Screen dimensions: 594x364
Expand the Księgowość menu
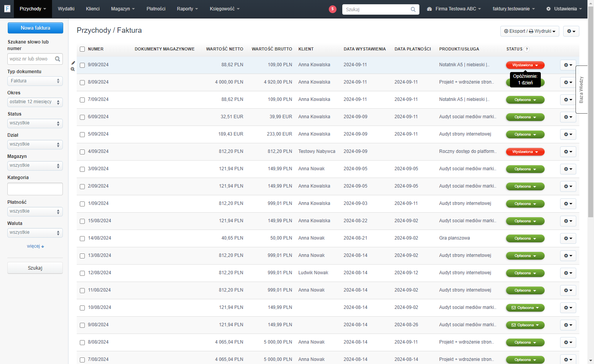(x=224, y=9)
